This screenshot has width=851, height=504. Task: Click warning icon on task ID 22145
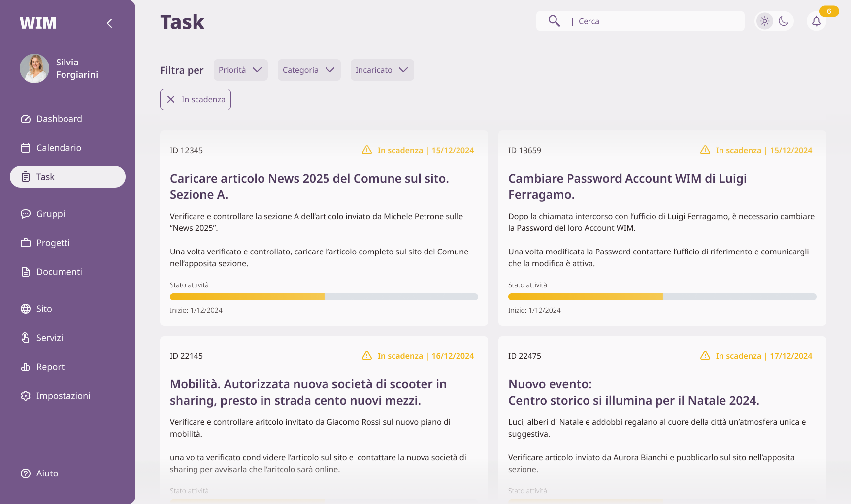(x=367, y=355)
